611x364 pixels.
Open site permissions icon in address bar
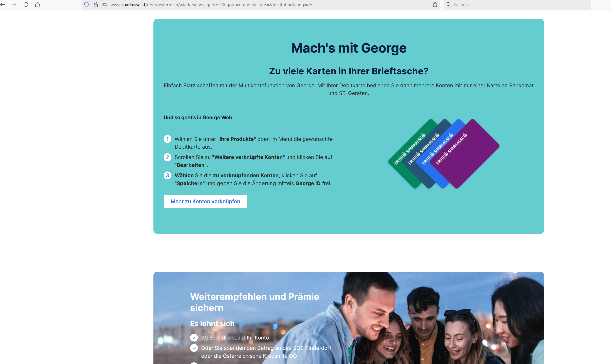click(x=105, y=5)
